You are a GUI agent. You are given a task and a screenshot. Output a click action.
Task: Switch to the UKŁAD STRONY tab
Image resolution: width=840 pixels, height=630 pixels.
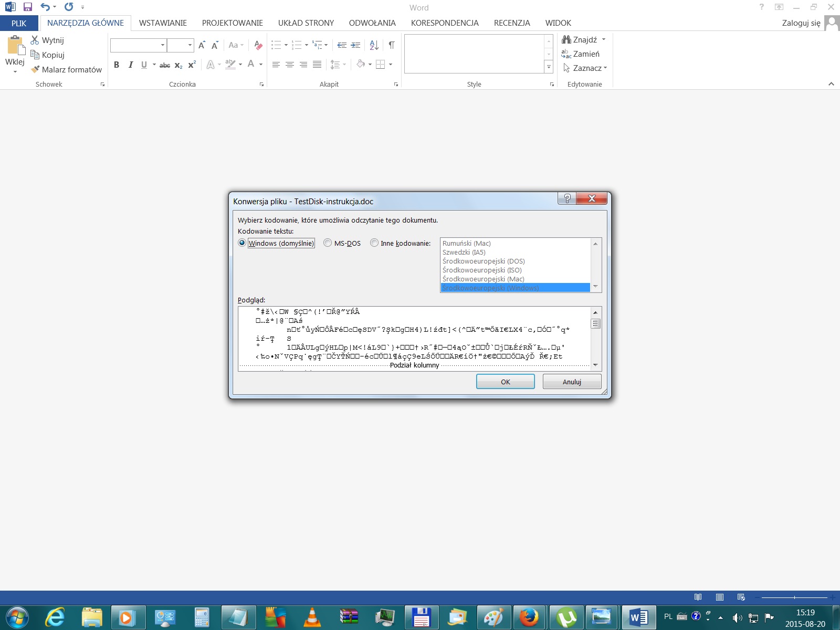coord(306,23)
